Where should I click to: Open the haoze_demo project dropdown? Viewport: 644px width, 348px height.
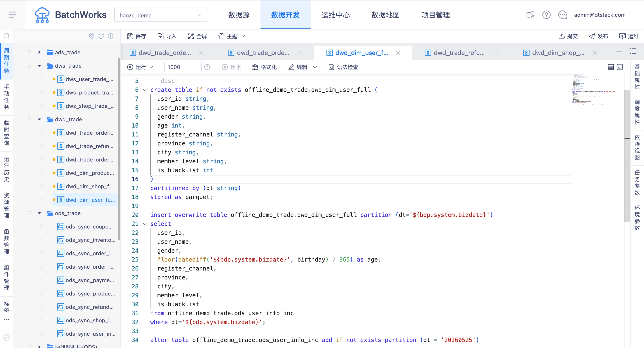click(x=161, y=15)
